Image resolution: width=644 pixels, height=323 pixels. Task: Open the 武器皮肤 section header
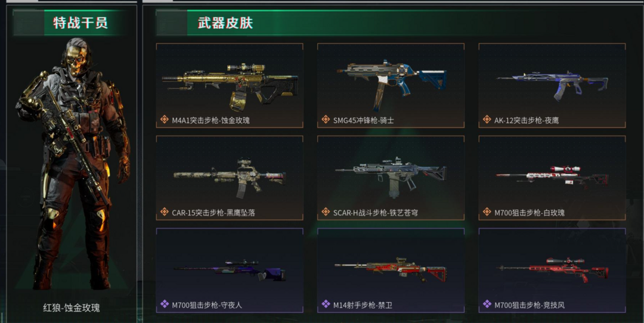225,23
